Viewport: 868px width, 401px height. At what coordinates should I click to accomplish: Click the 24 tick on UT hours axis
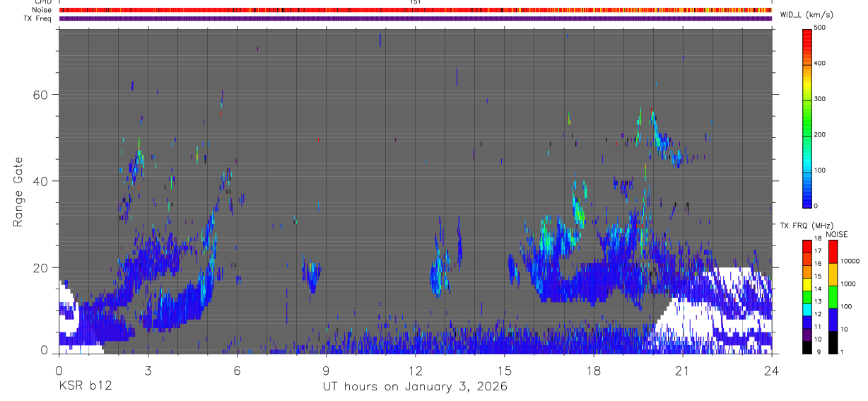[772, 371]
